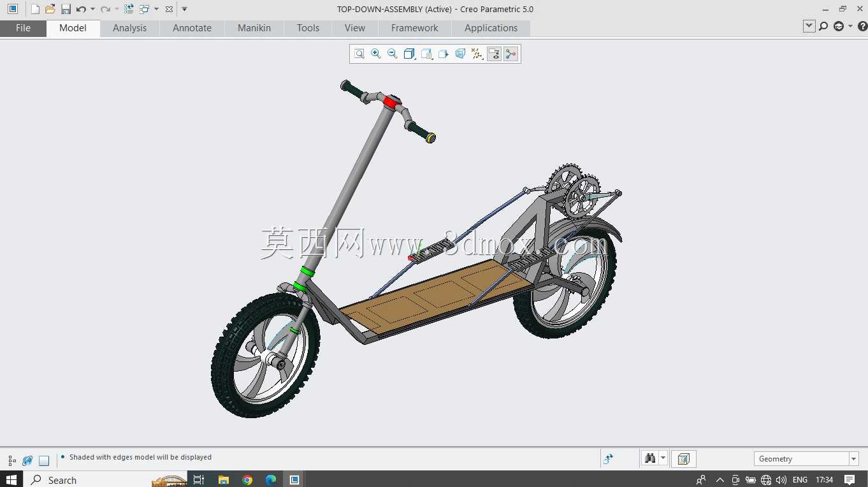868x487 pixels.
Task: Click Creo Parametric taskbar icon
Action: 294,479
